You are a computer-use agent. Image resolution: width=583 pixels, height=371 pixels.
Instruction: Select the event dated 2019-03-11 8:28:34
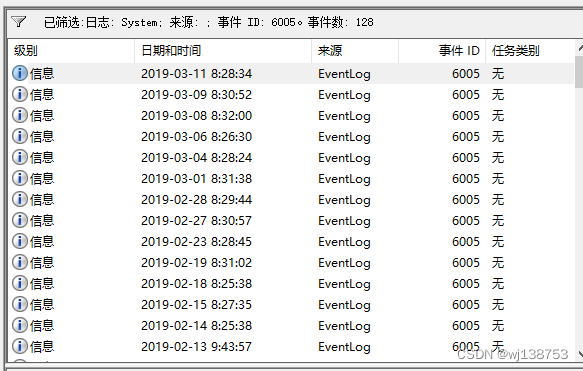click(291, 73)
